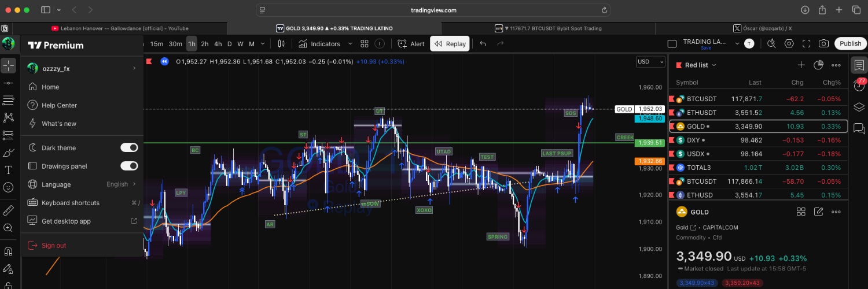Open chart settings hexagon icon
This screenshot has width=868, height=289.
coord(789,44)
